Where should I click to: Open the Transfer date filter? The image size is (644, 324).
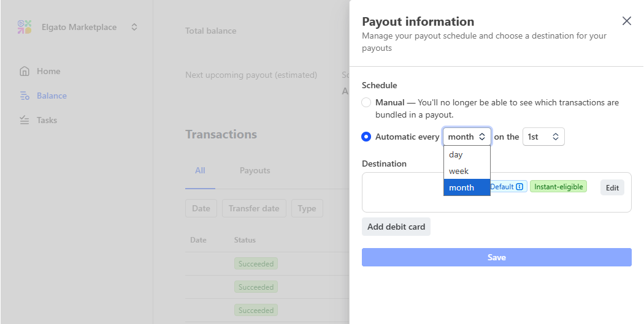pyautogui.click(x=254, y=208)
